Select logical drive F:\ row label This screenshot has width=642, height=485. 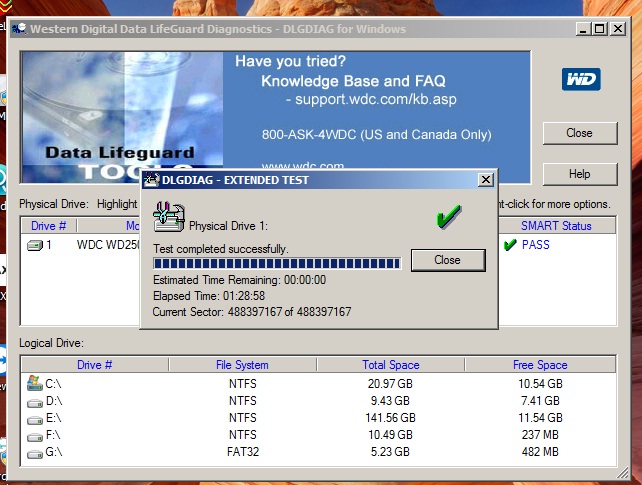[x=53, y=435]
